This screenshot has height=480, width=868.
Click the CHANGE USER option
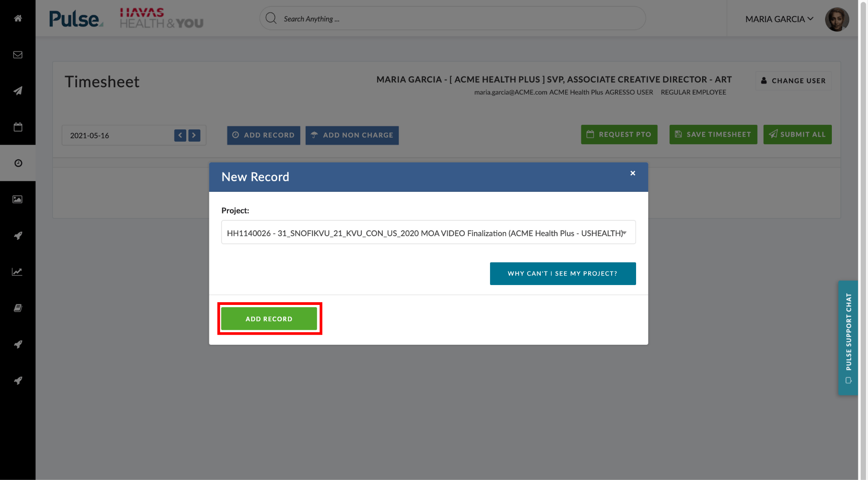(x=793, y=81)
